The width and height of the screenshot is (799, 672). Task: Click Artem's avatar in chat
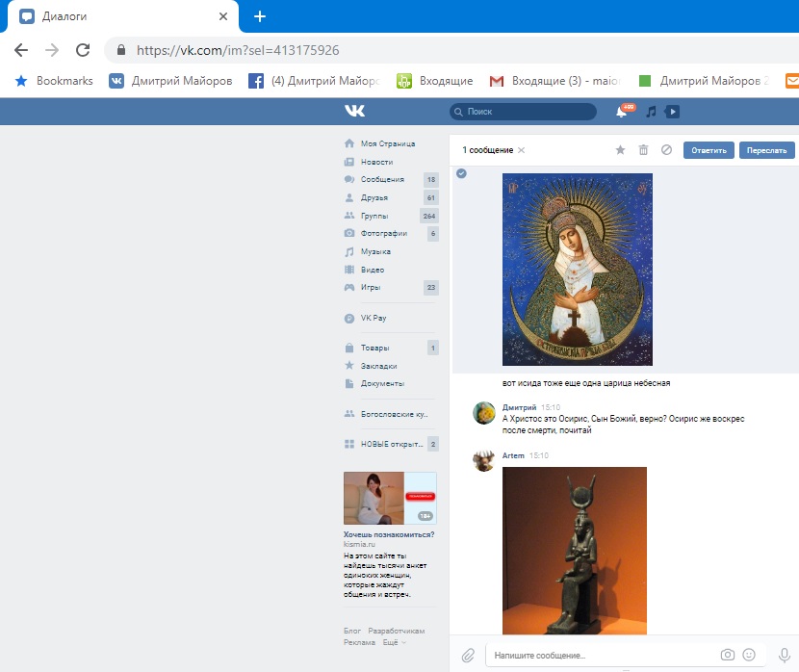[483, 461]
